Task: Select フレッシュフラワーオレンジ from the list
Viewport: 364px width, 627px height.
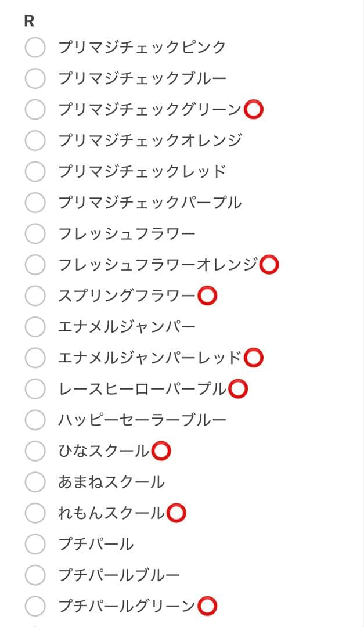Action: pos(35,264)
